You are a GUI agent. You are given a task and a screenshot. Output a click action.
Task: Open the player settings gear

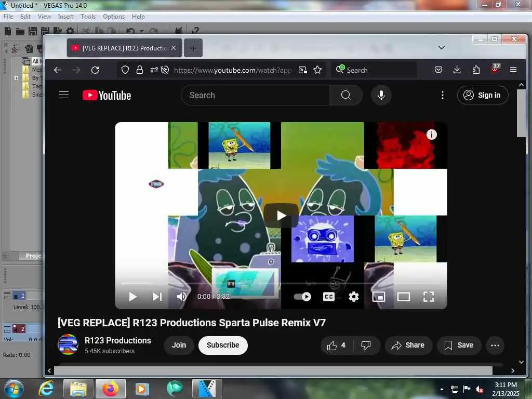353,297
